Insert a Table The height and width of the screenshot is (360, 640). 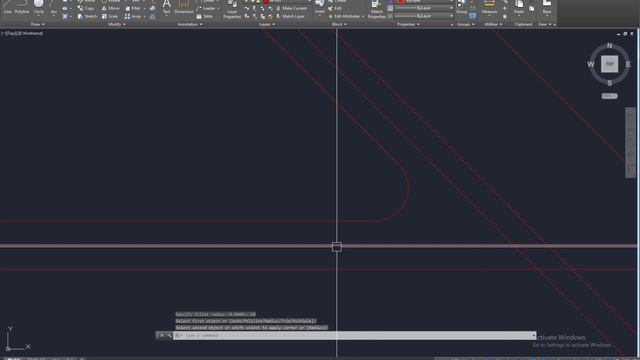point(204,16)
